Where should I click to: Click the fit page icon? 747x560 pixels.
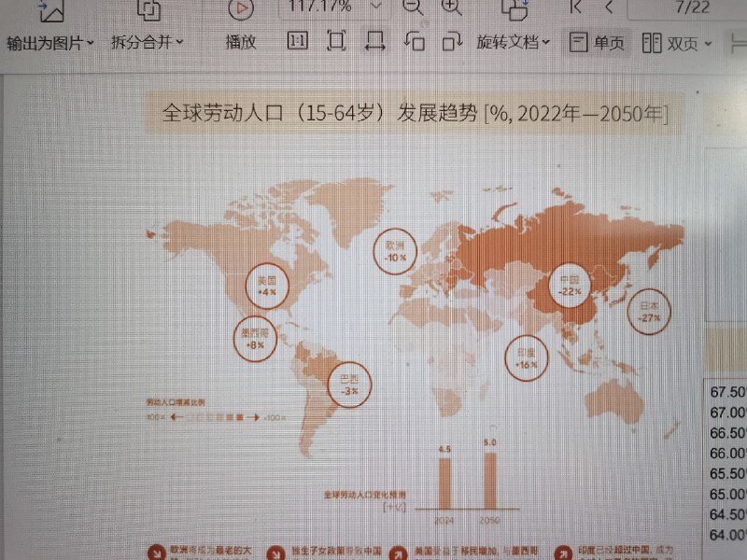(x=336, y=41)
